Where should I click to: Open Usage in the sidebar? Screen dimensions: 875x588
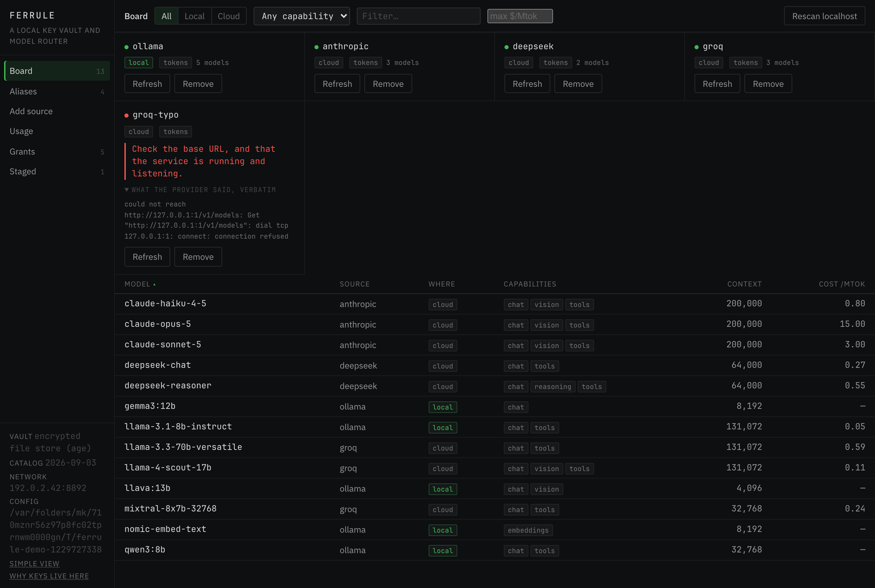[x=57, y=131]
